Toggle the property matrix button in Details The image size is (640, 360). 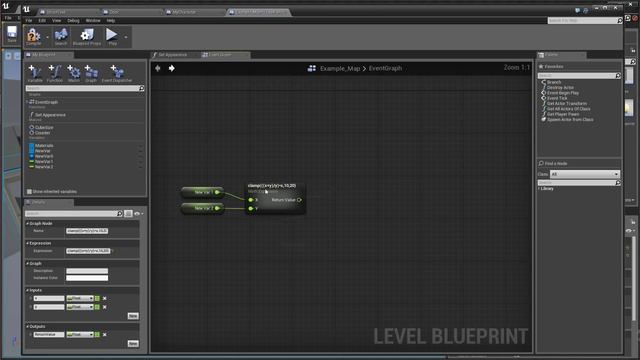tap(128, 213)
